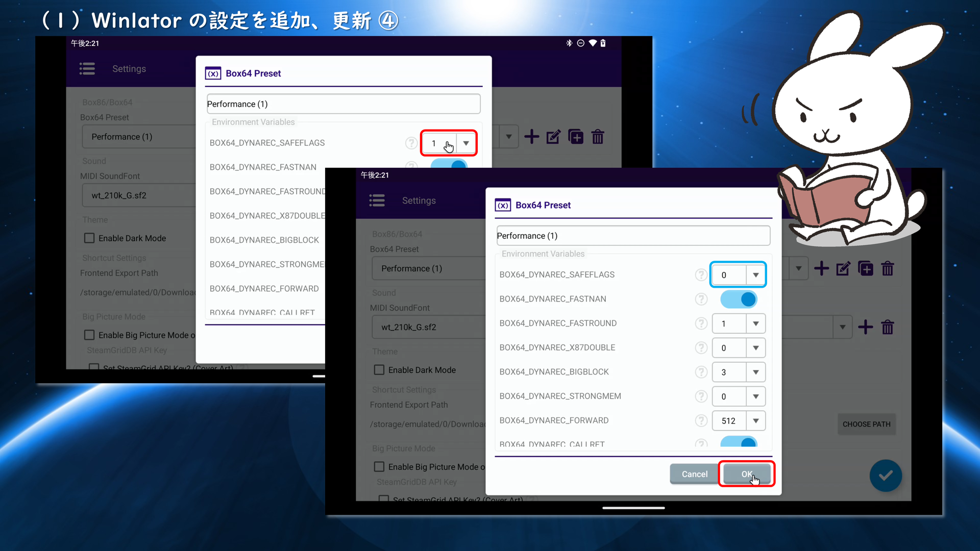Click BOX64_DYNAREC_BIGBLOCK label in front dialog
Image resolution: width=980 pixels, height=551 pixels.
tap(554, 372)
